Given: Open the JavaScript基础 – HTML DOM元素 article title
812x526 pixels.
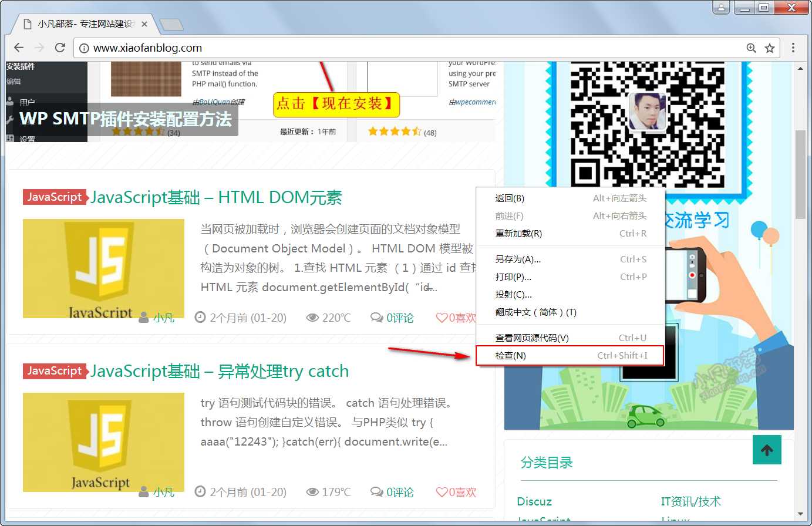Looking at the screenshot, I should (216, 197).
